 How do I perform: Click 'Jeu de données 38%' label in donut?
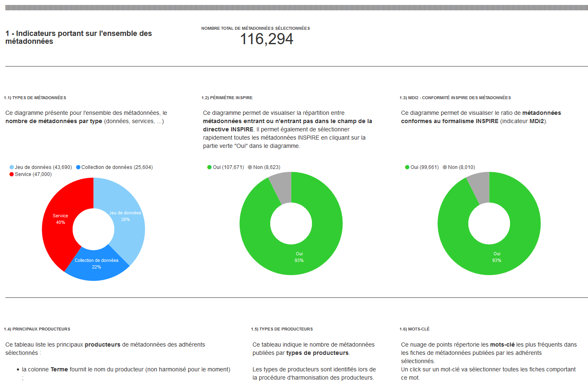125,216
